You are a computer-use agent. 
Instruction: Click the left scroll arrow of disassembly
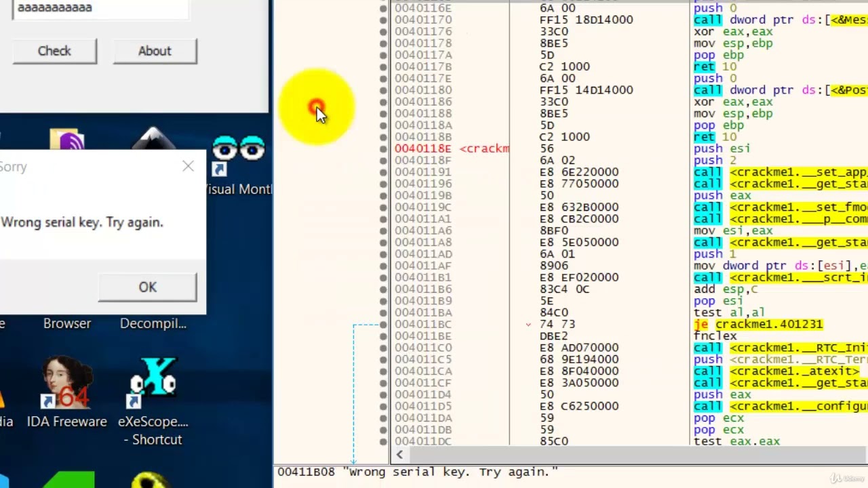(x=399, y=455)
